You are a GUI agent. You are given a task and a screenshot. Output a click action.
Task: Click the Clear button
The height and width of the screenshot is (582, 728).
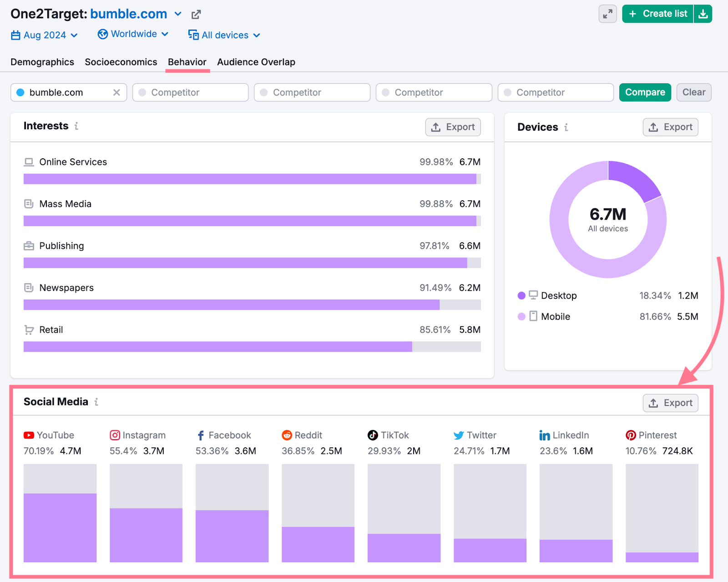(693, 92)
